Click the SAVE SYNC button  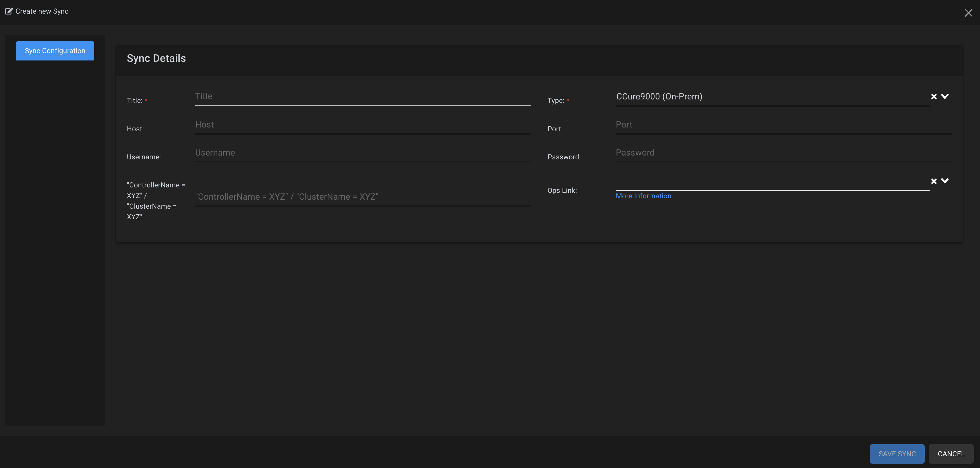pos(897,454)
